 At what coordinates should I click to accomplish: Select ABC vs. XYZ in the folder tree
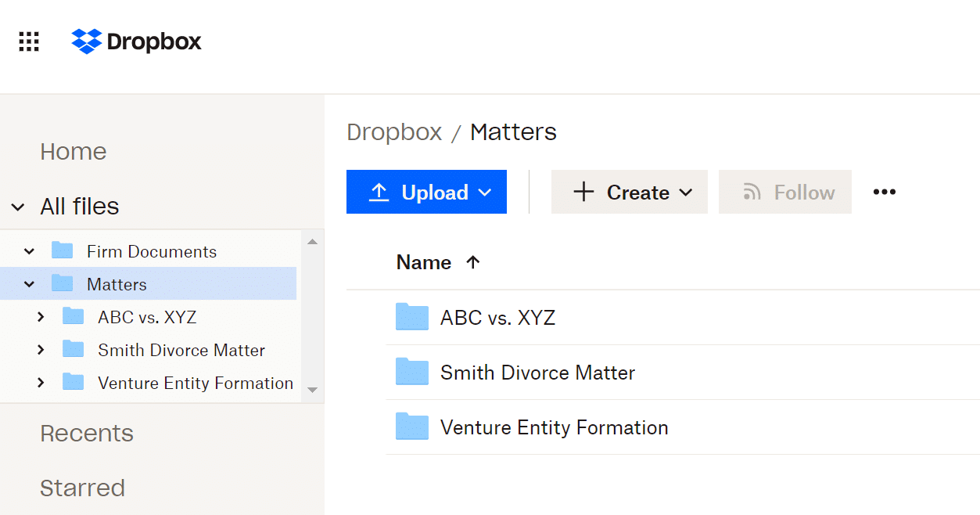(147, 317)
